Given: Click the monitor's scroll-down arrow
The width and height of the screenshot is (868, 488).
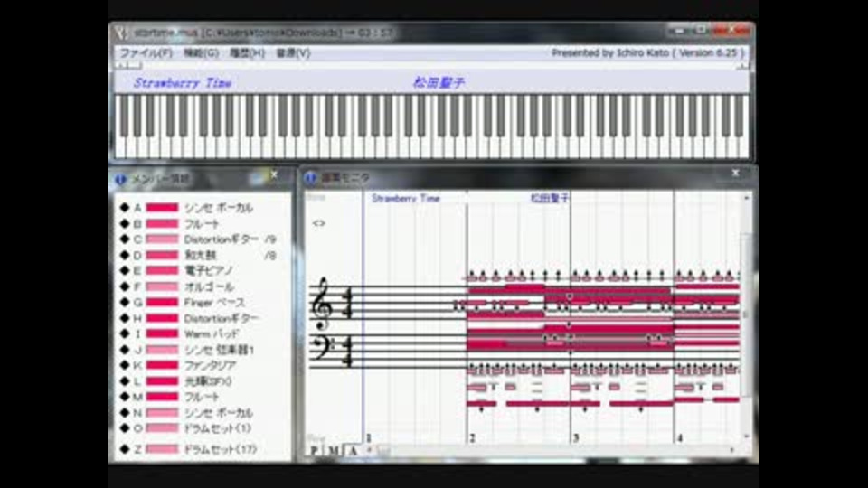Looking at the screenshot, I should pyautogui.click(x=746, y=437).
